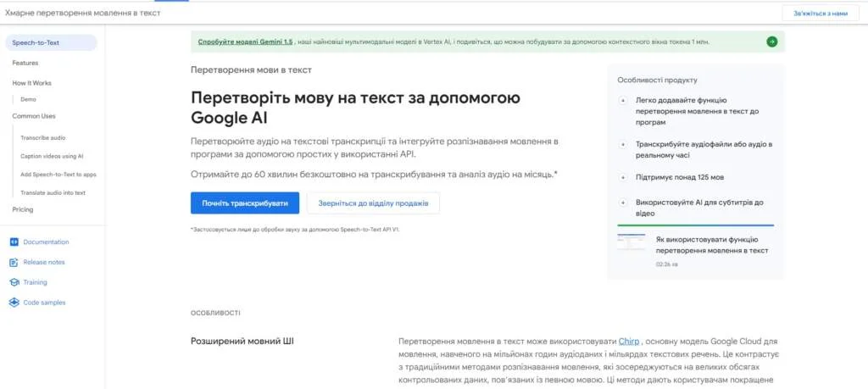Image resolution: width=868 pixels, height=389 pixels.
Task: Select Add Speech-to-Text to apps item
Action: (x=58, y=175)
